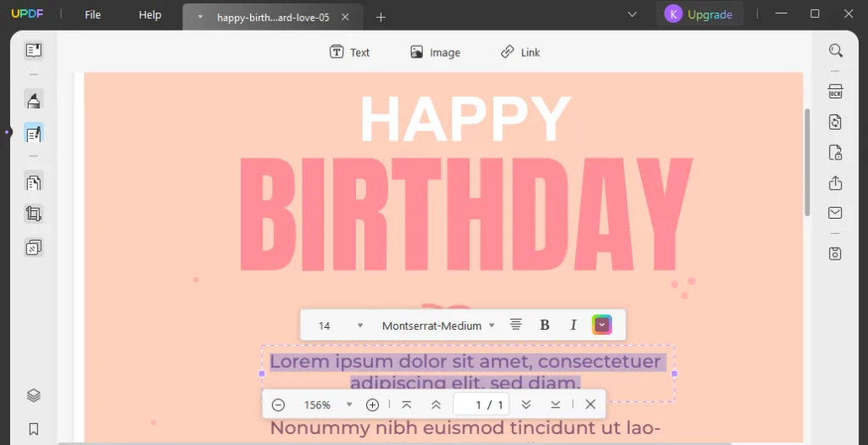Toggle Italic formatting on selected text

click(574, 325)
